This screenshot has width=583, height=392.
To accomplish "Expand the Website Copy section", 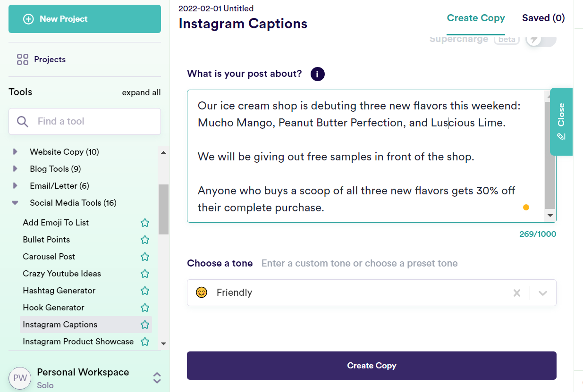I will (15, 152).
